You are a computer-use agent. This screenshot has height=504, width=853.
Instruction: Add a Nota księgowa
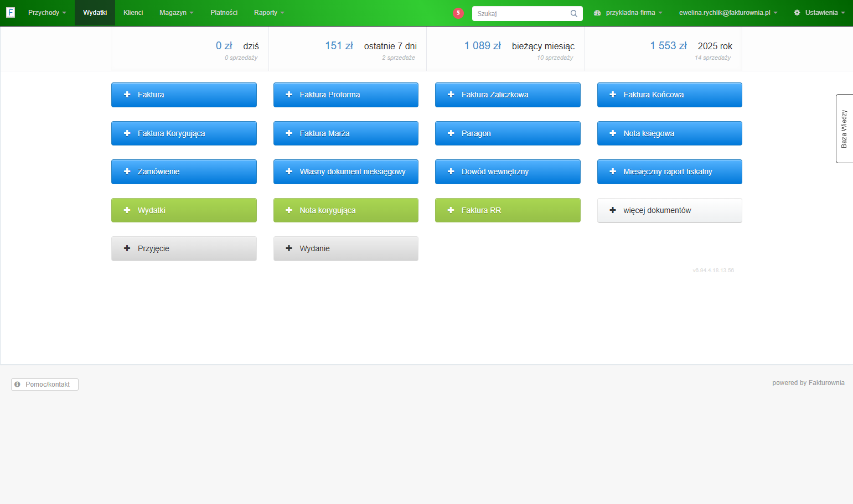tap(670, 133)
